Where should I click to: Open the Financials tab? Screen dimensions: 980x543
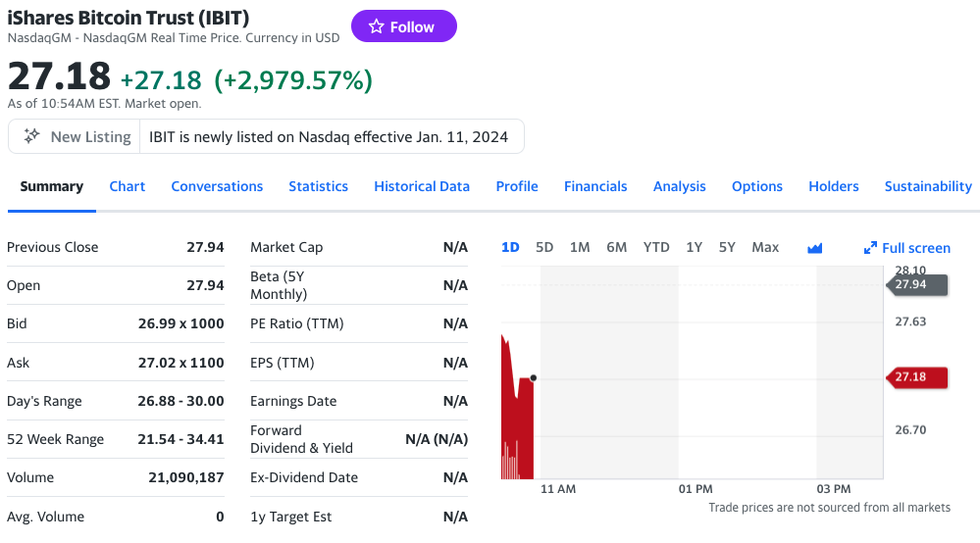point(595,186)
